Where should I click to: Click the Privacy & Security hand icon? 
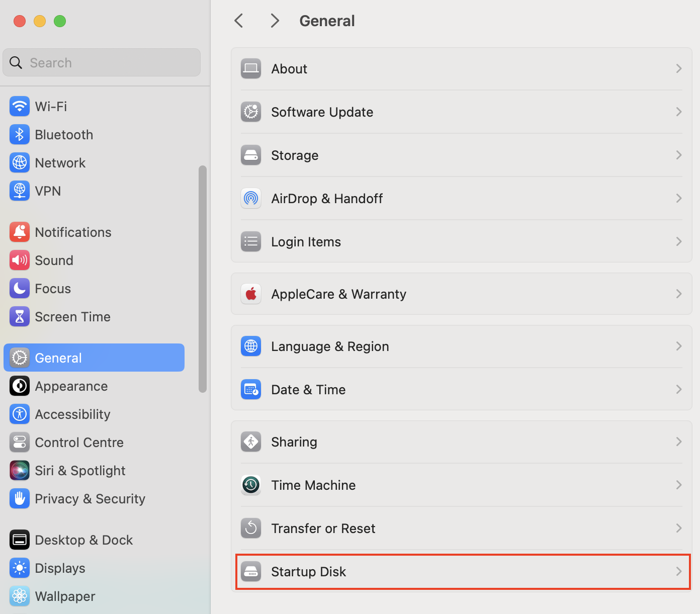coord(20,499)
